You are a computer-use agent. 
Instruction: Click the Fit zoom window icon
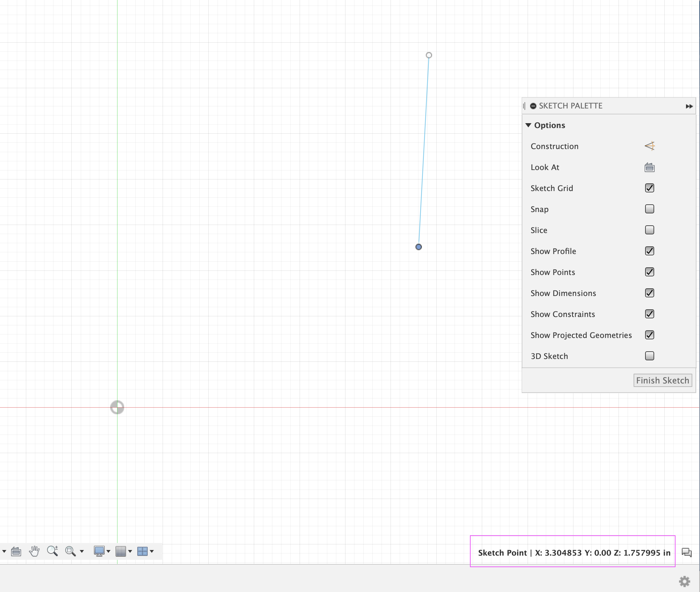(70, 551)
